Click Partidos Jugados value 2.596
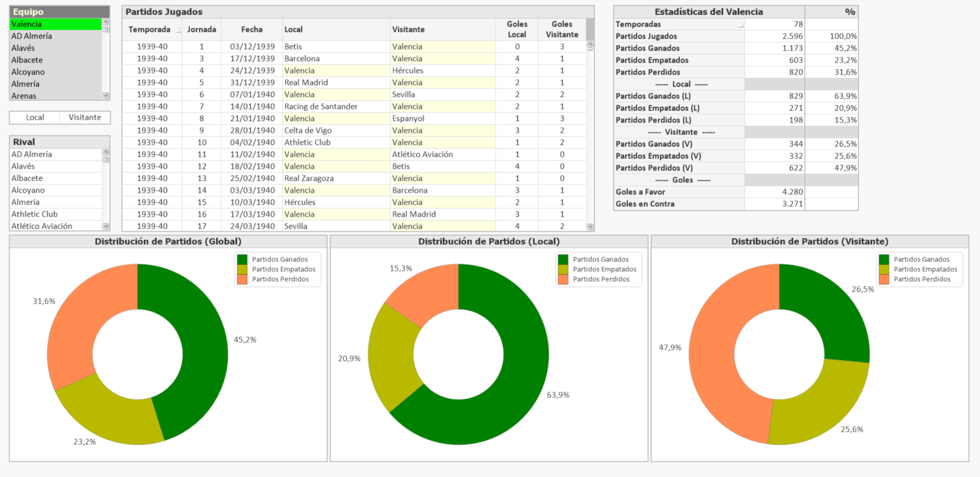This screenshot has height=477, width=980. [774, 36]
